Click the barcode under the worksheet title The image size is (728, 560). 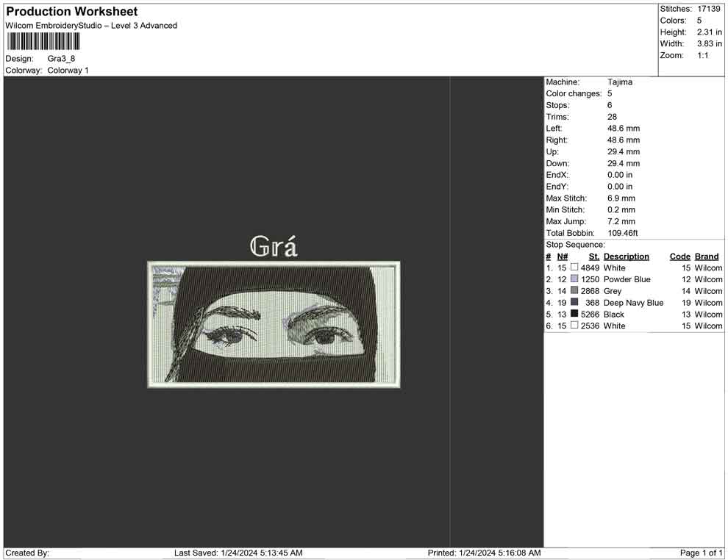(x=43, y=41)
